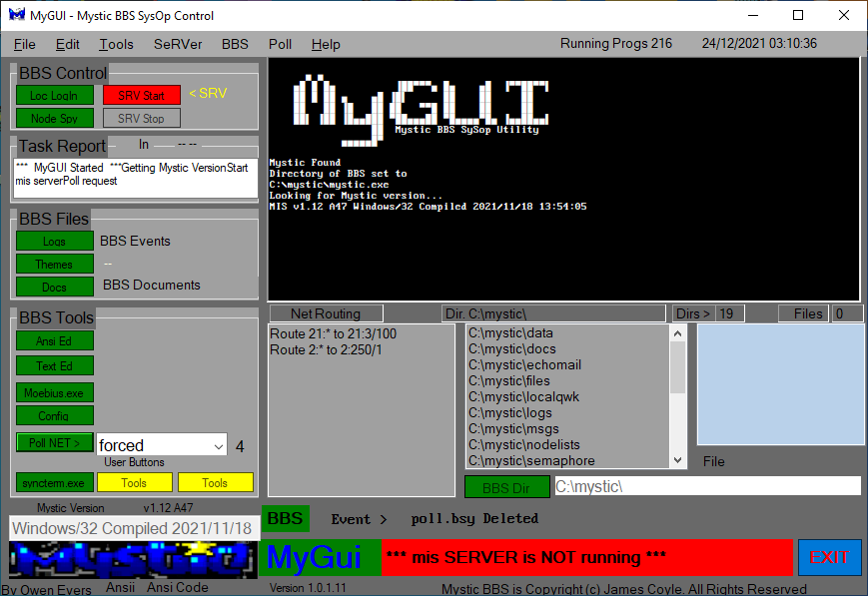Toggle the server on with SRV Start
The image size is (868, 596).
click(141, 95)
